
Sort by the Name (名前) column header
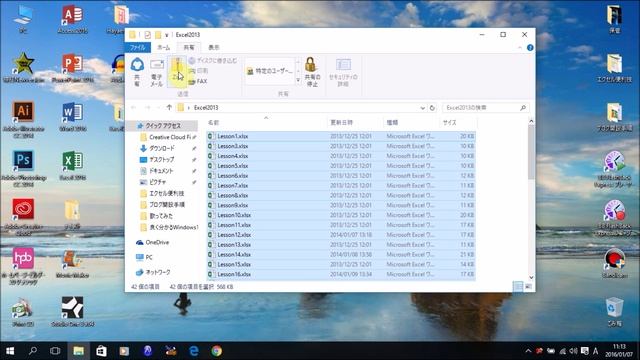[266, 122]
